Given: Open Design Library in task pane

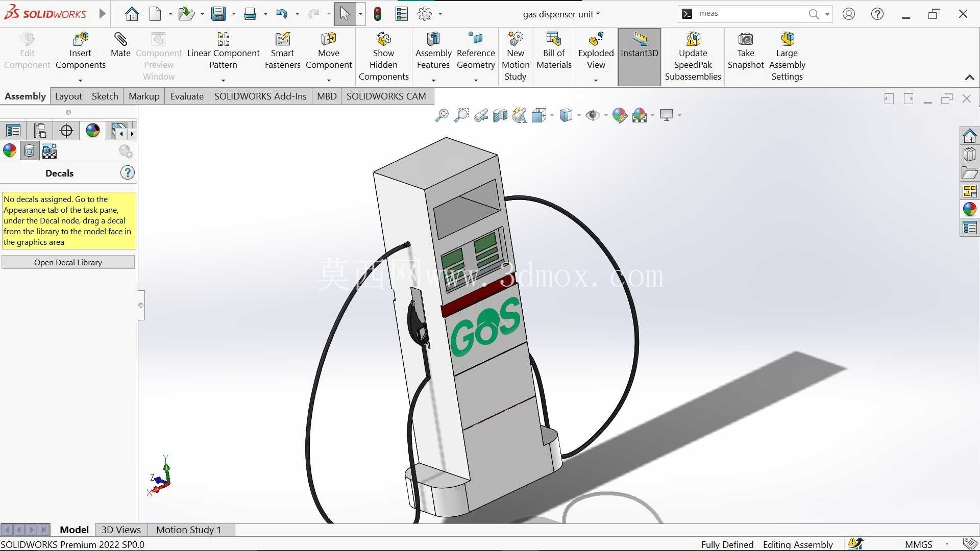Looking at the screenshot, I should pyautogui.click(x=969, y=154).
